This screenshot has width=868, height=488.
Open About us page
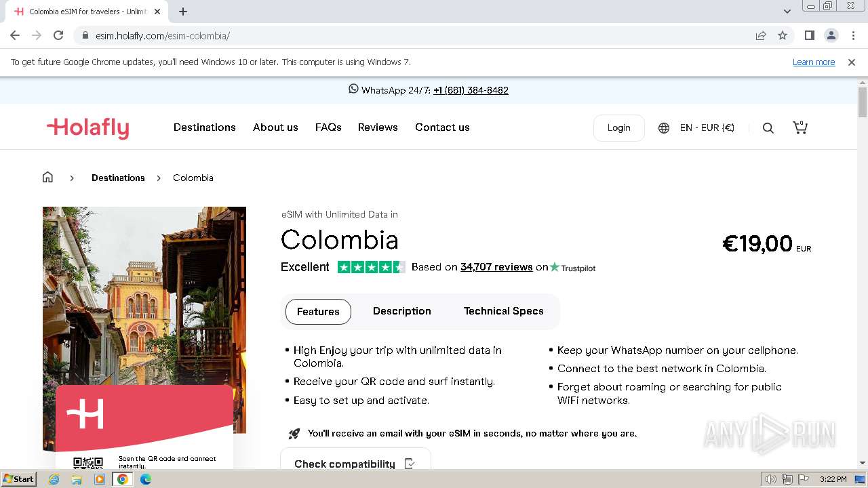[275, 127]
